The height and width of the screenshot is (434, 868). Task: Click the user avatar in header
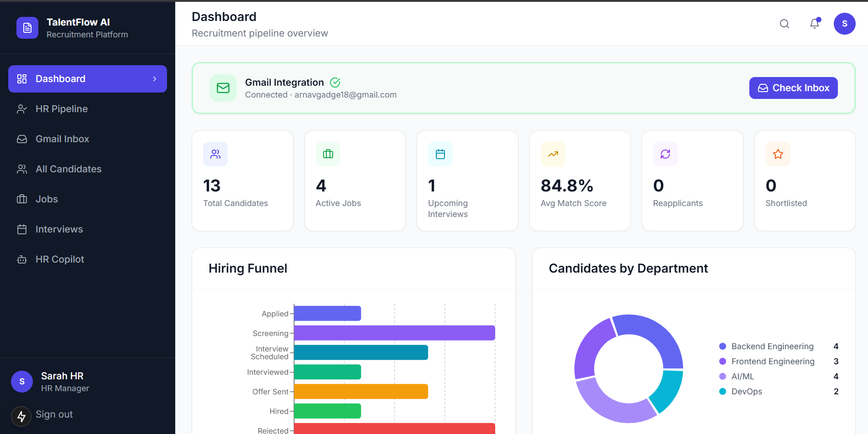tap(844, 24)
